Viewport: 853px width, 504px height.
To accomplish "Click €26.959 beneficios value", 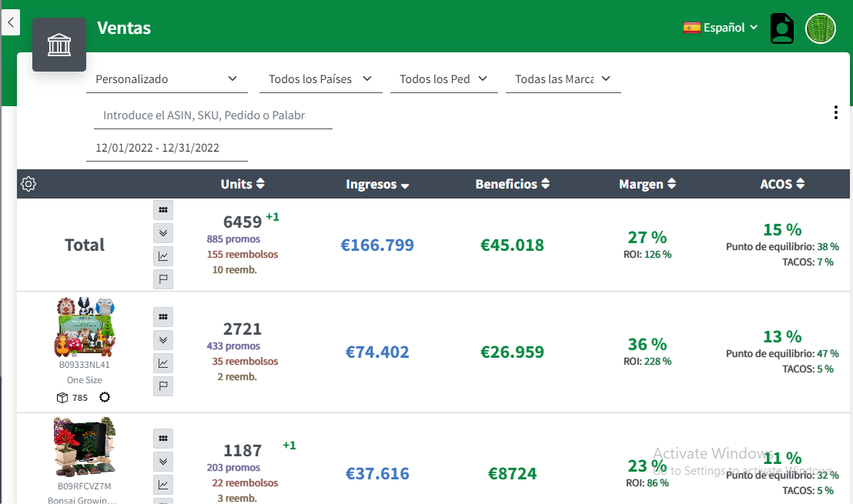I will 512,352.
